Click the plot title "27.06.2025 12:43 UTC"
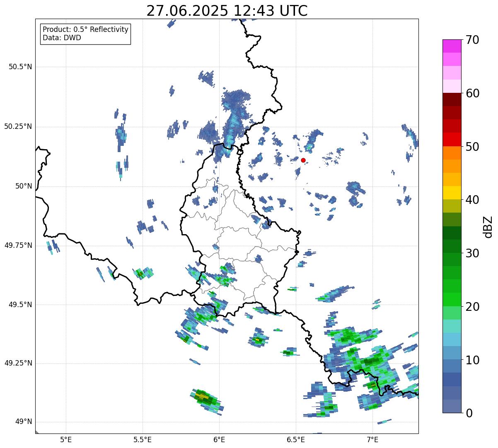Screen dimensions: 498x448 [x=227, y=10]
